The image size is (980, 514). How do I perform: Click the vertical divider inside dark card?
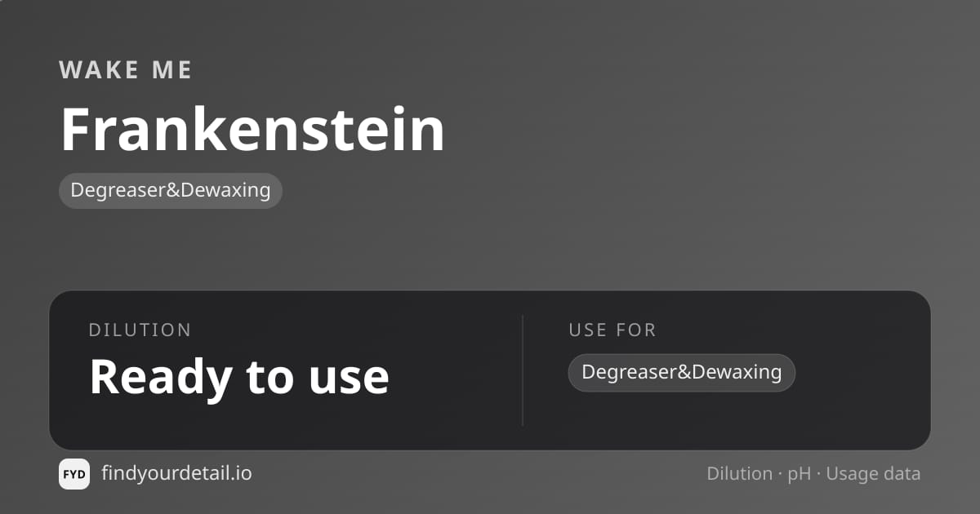point(523,370)
